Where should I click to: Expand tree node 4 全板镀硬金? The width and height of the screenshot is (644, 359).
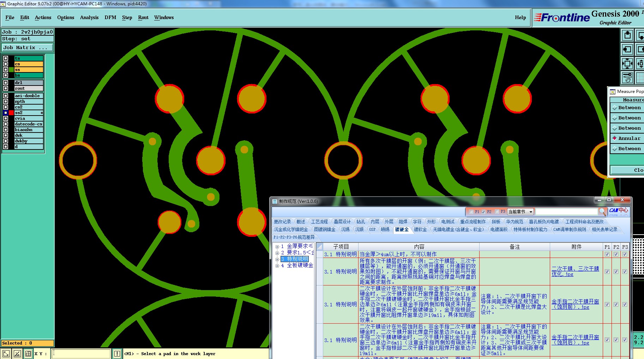[277, 266]
